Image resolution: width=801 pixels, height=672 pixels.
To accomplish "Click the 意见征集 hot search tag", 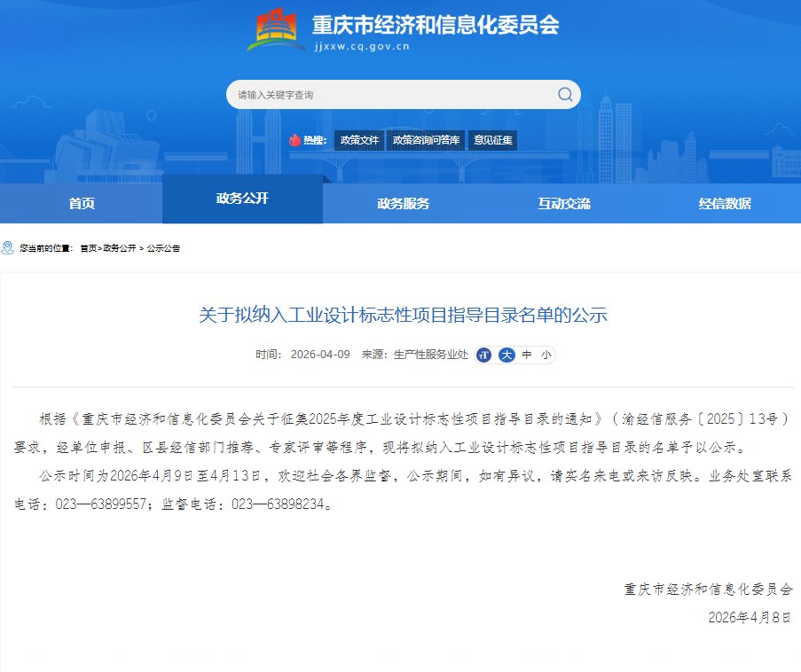I will (x=492, y=140).
